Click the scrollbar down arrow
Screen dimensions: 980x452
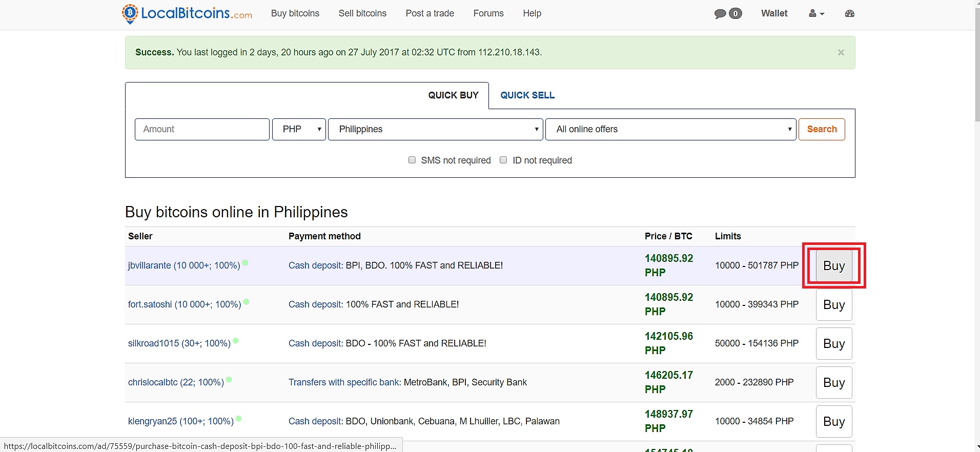(x=977, y=447)
